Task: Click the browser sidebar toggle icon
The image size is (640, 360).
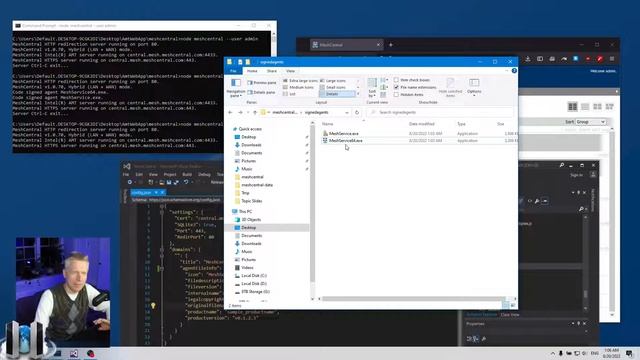Action: tap(540, 59)
